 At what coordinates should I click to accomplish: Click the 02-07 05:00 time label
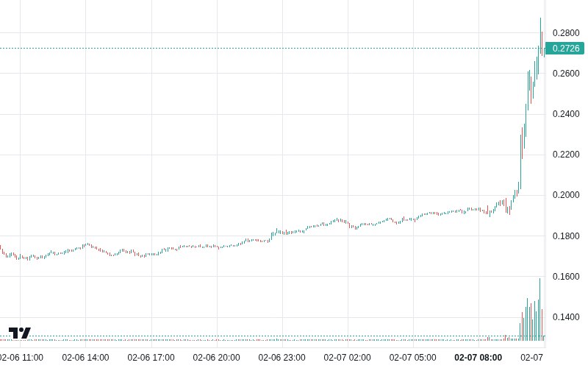pos(413,358)
